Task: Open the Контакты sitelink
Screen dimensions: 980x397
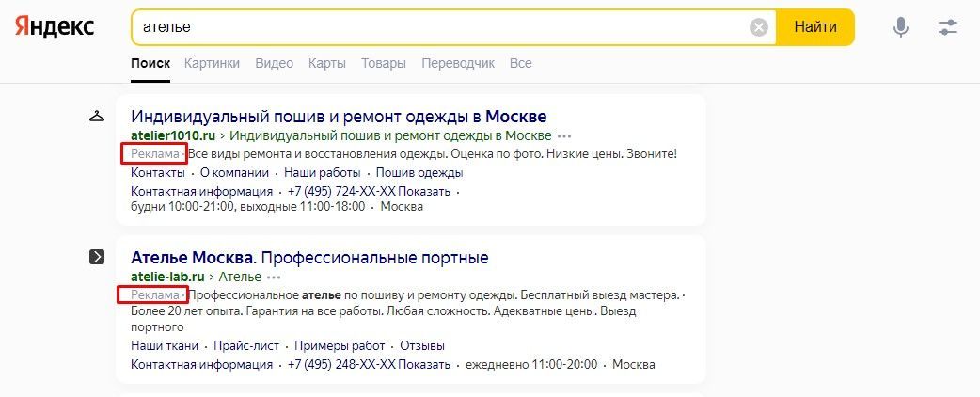Action: [x=158, y=173]
